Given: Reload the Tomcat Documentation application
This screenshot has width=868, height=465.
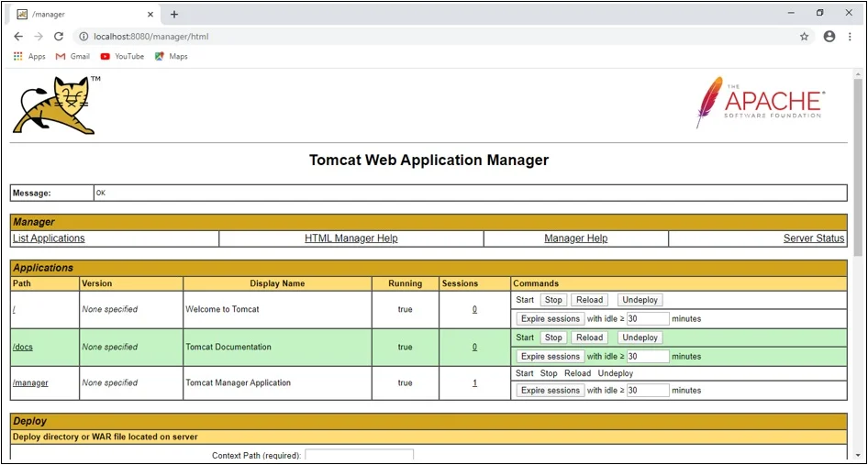Looking at the screenshot, I should pyautogui.click(x=590, y=338).
